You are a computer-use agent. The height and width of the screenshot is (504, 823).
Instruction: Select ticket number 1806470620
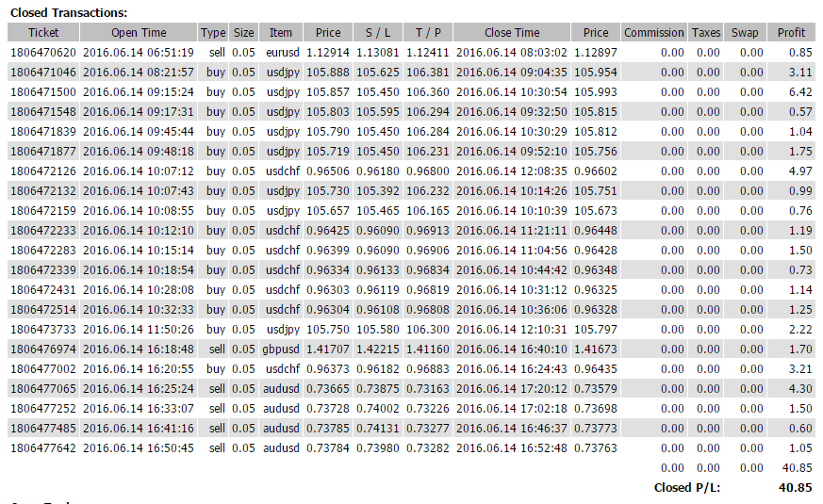[x=43, y=52]
